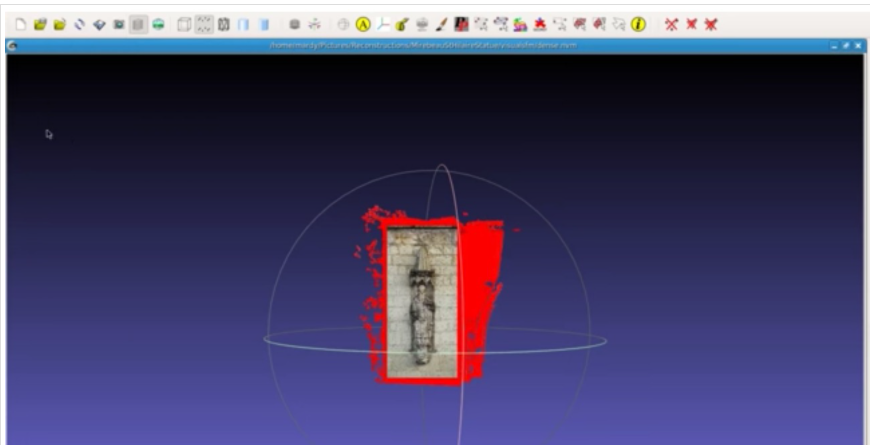Enable smooth shading (darker blue cylinder)
Viewport: 870px width, 445px height.
point(264,24)
